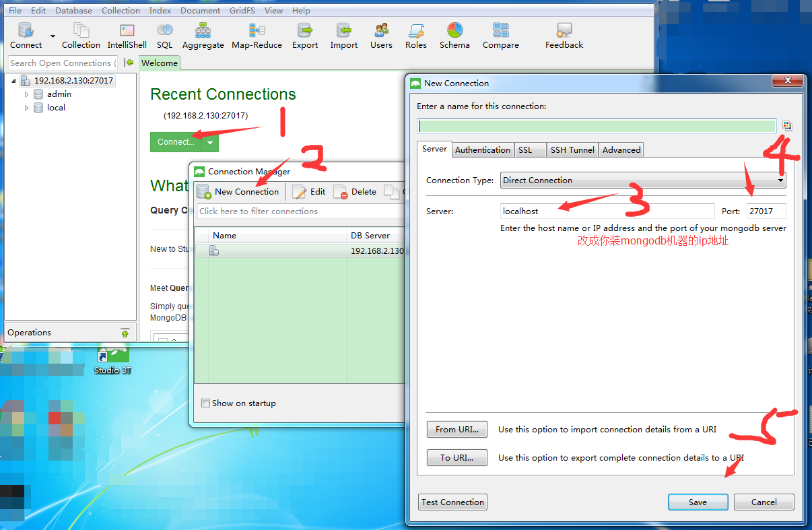Click the Export toolbar icon

305,36
